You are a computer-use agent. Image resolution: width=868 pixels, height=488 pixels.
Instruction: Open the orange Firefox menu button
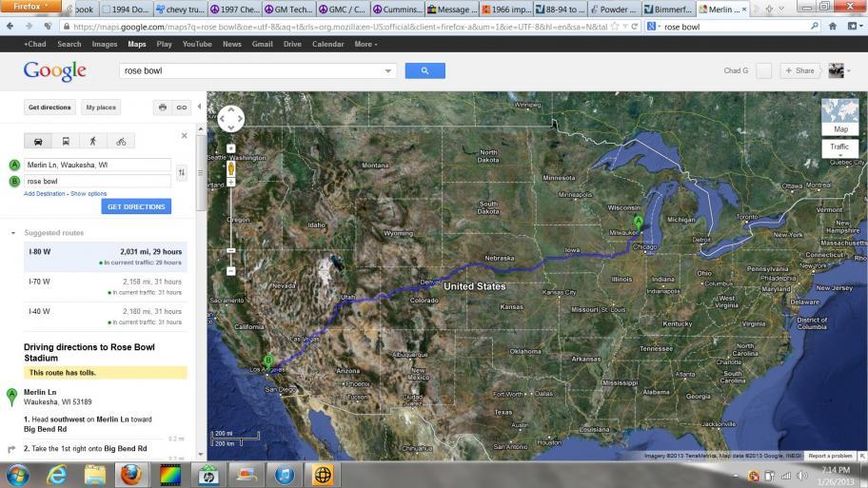(30, 6)
